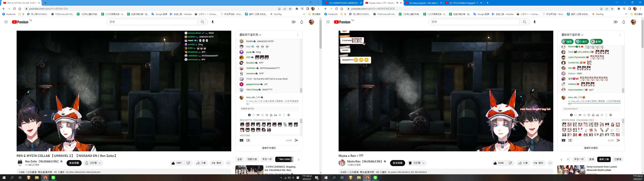644x181 pixels.
Task: Click search magnifier button in left window
Action: coord(202,22)
